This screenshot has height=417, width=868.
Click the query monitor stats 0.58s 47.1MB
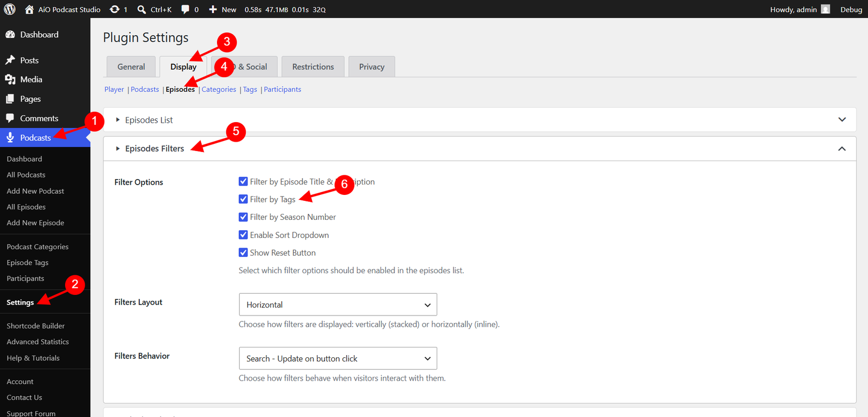pyautogui.click(x=285, y=9)
